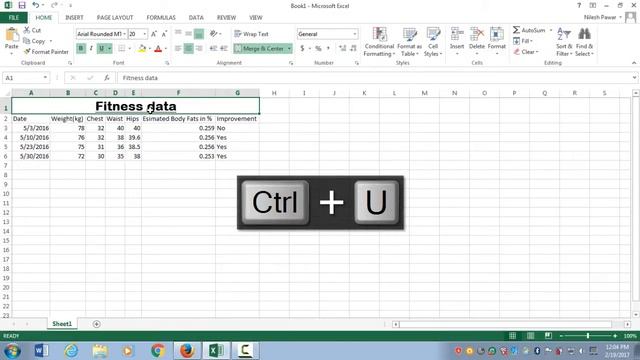The height and width of the screenshot is (360, 640).
Task: Toggle Underline formatting
Action: coord(101,49)
